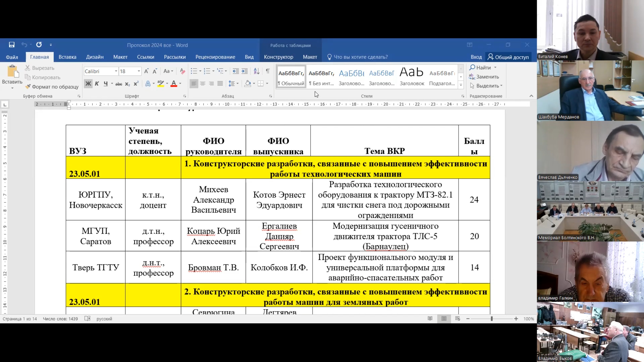644x362 pixels.
Task: Click Общий доступ (Share) button
Action: [508, 57]
